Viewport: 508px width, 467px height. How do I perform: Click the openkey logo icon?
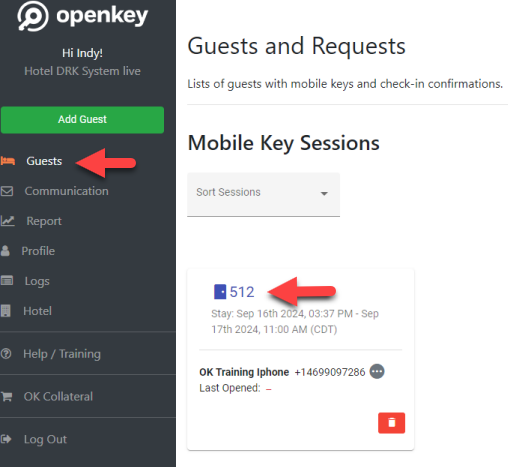[33, 16]
